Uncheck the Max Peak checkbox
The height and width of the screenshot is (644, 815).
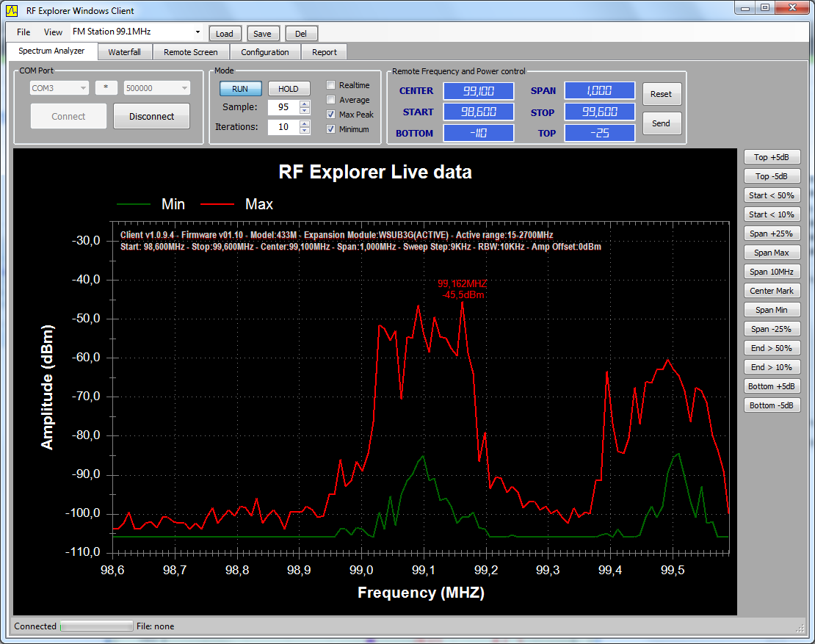tap(330, 115)
